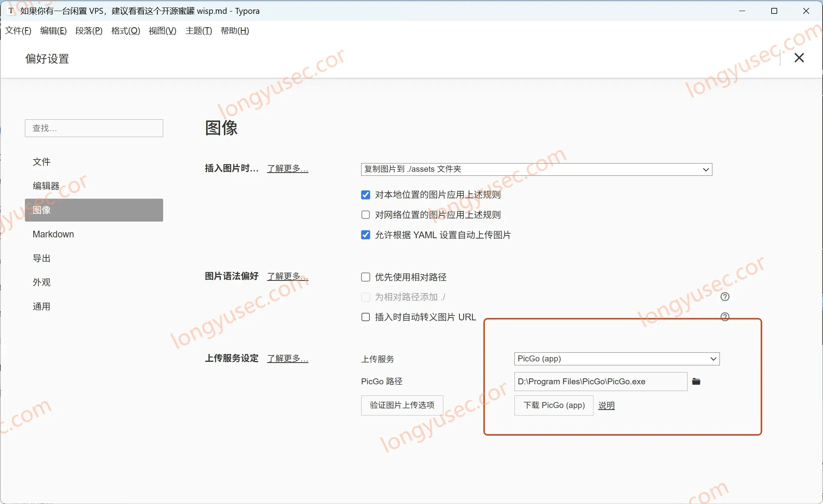Click the Typora app icon in title bar
The image size is (823, 504).
tap(11, 11)
